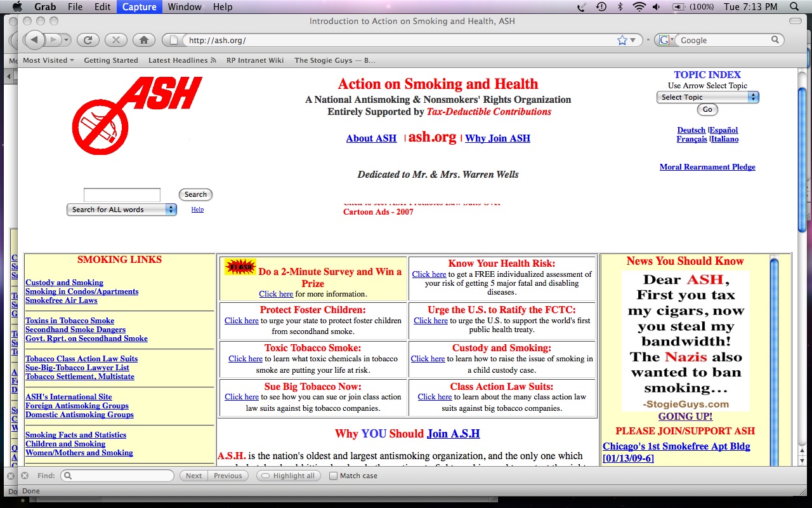This screenshot has width=812, height=508.
Task: Open Sue-Big-Tobacco Lawyer List link
Action: pos(77,368)
